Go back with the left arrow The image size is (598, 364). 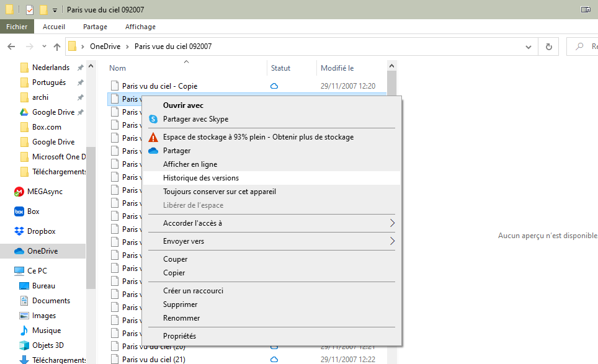(x=11, y=47)
